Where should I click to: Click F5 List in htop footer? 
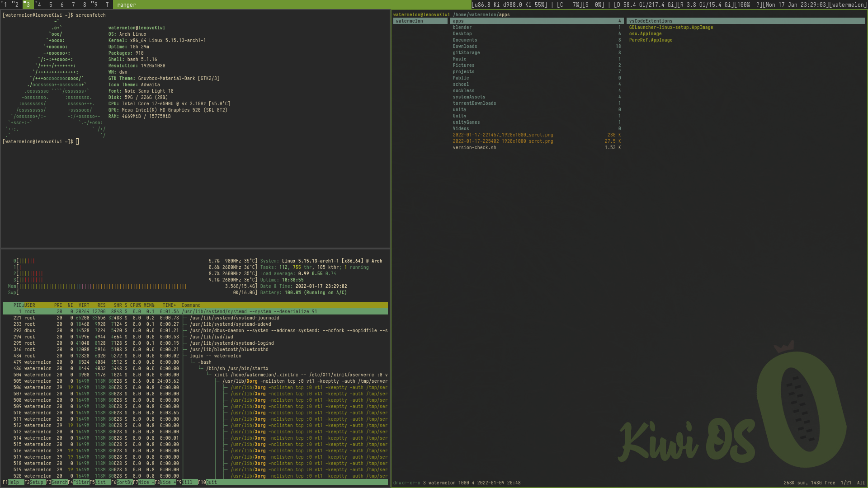pos(100,483)
